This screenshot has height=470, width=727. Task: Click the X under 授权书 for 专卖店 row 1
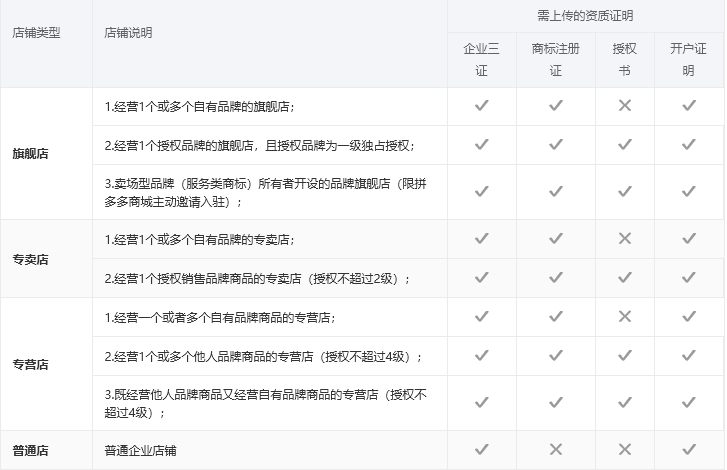tap(625, 239)
